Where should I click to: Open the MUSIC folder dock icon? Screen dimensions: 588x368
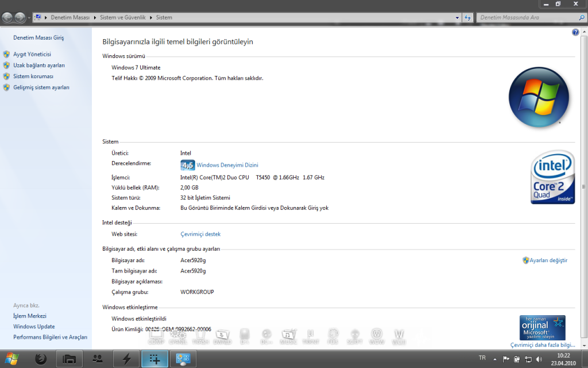click(x=288, y=336)
